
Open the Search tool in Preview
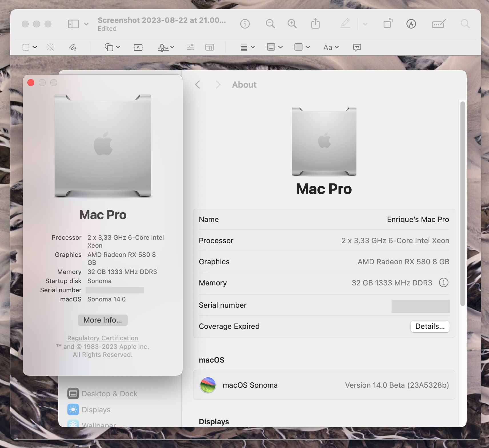click(x=465, y=24)
